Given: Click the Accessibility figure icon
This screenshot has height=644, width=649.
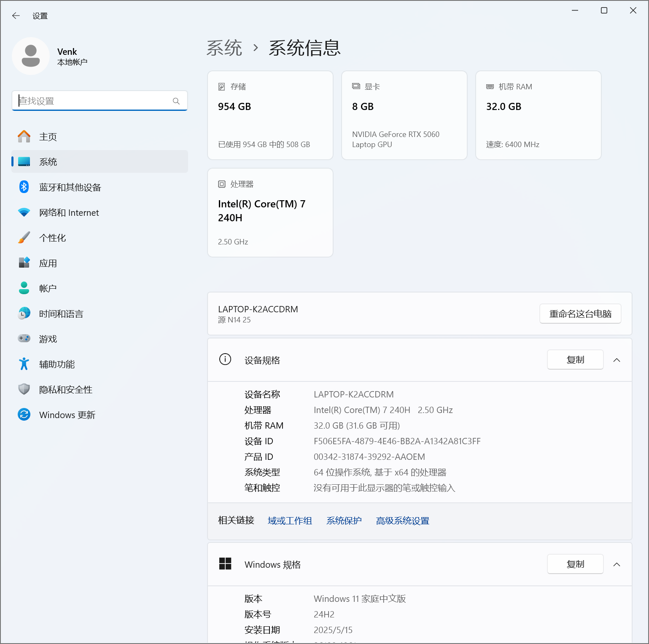Looking at the screenshot, I should tap(24, 364).
